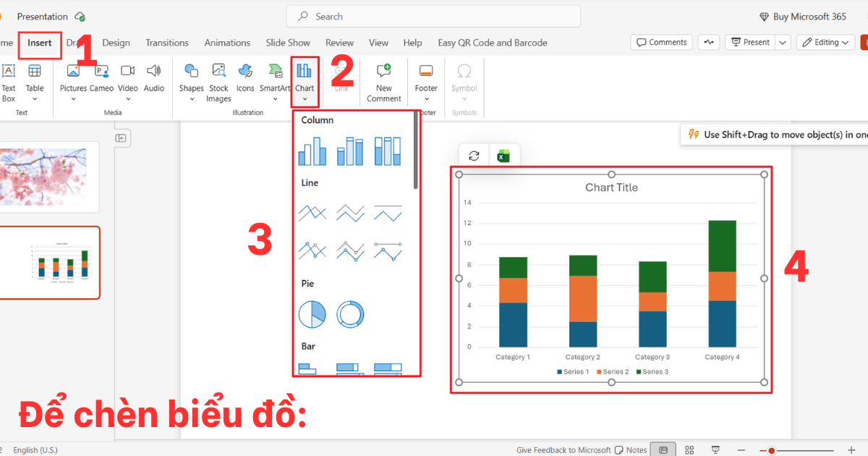The height and width of the screenshot is (456, 868).
Task: Open the Video insert dropdown
Action: click(x=128, y=83)
